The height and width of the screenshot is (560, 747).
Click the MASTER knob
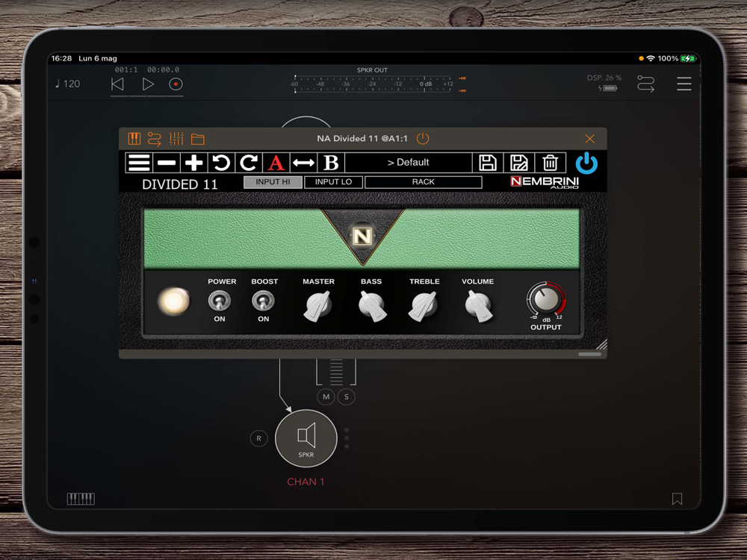(x=318, y=305)
